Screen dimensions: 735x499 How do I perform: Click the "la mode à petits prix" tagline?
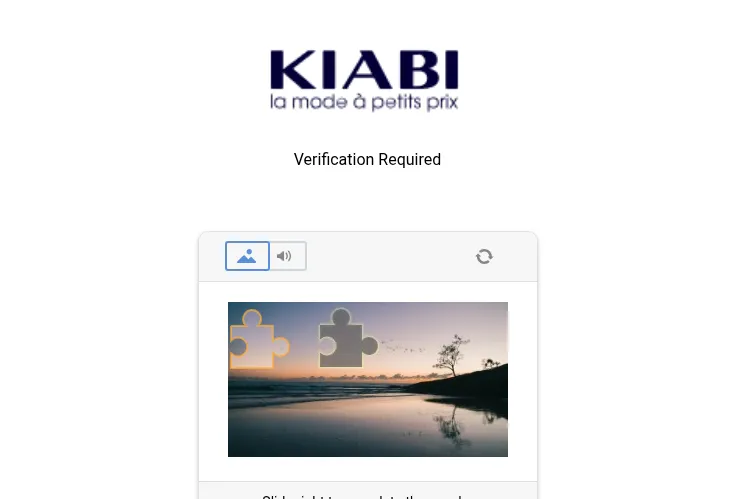[364, 102]
